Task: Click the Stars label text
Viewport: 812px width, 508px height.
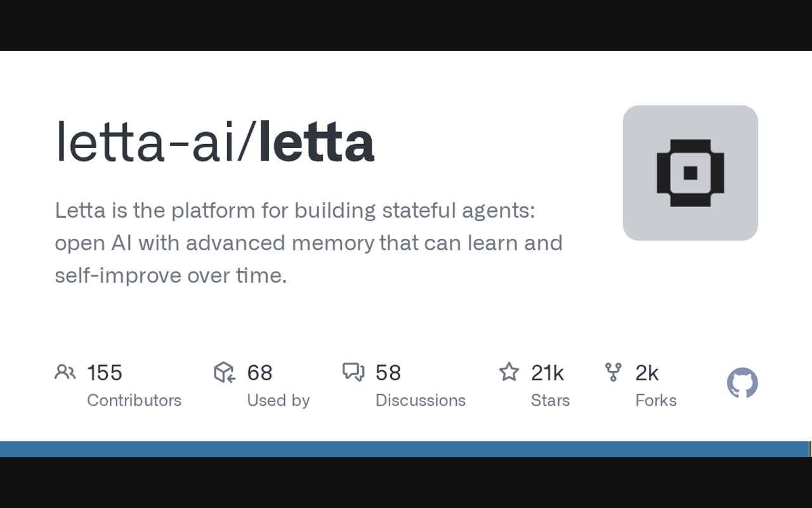Action: [550, 400]
